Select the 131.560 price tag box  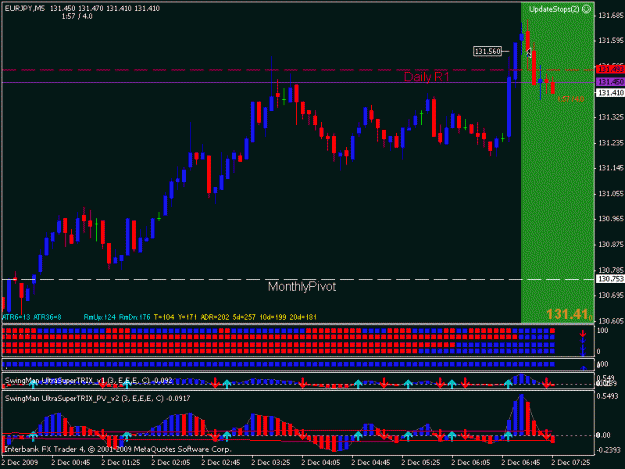(487, 51)
